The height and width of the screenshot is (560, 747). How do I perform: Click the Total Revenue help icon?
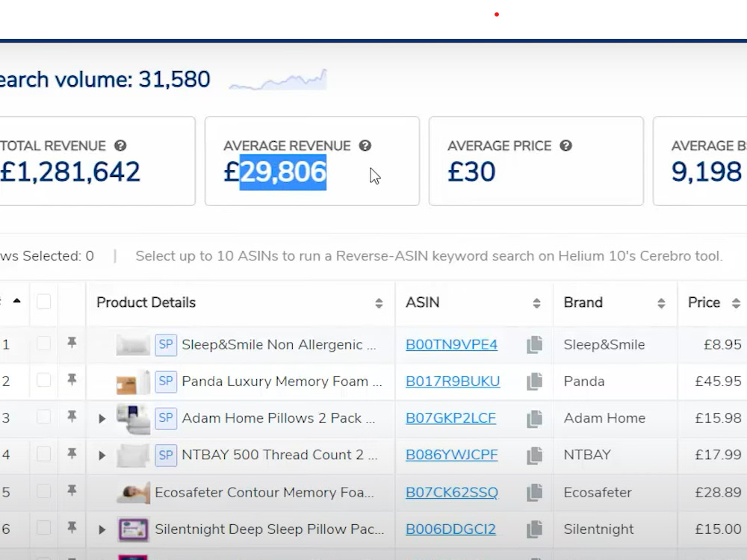tap(120, 146)
